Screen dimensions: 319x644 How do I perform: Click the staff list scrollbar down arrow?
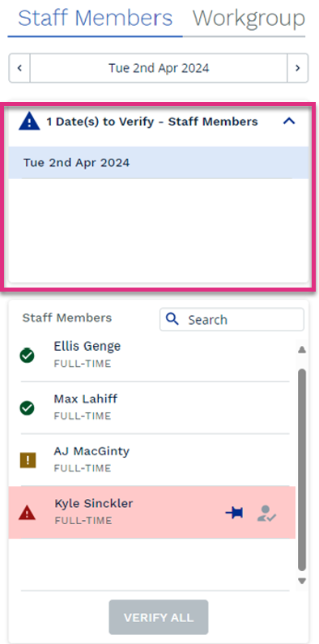point(302,581)
